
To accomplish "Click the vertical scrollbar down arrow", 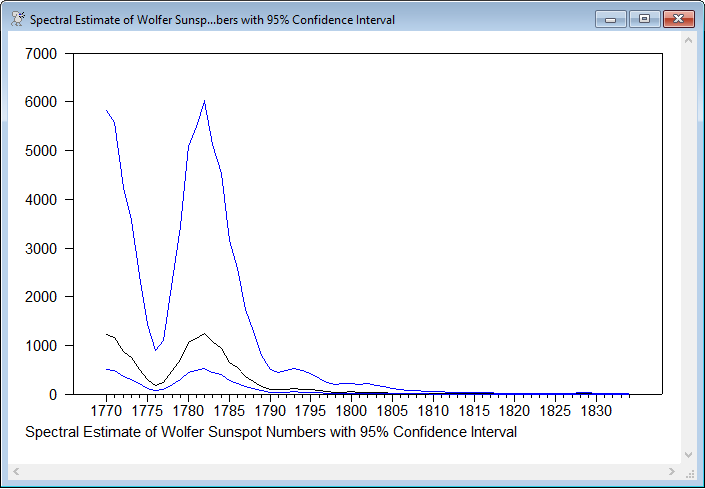I will [x=689, y=454].
